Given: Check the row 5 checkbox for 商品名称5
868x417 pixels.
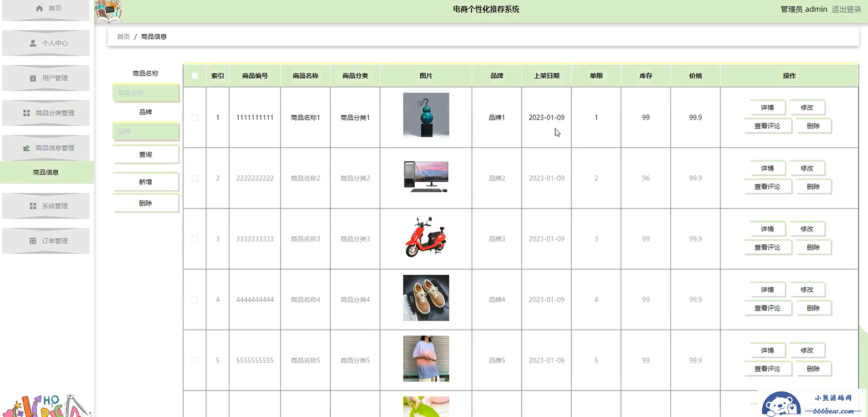Looking at the screenshot, I should [195, 360].
